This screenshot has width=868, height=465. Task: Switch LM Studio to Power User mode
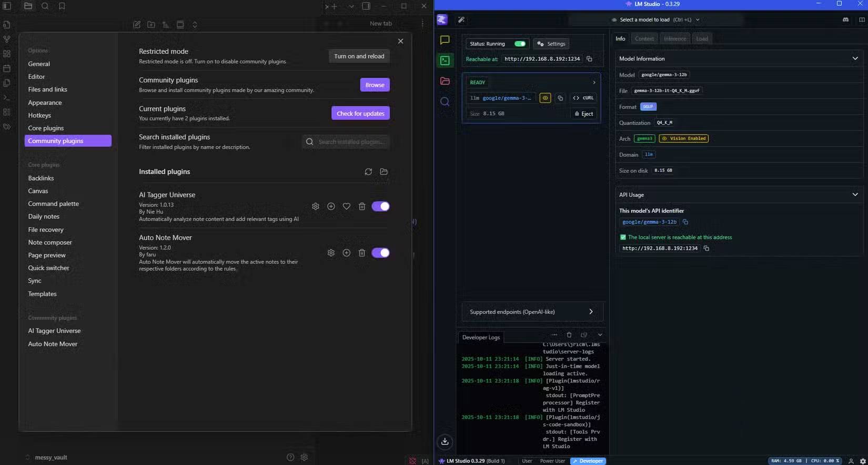[552, 461]
